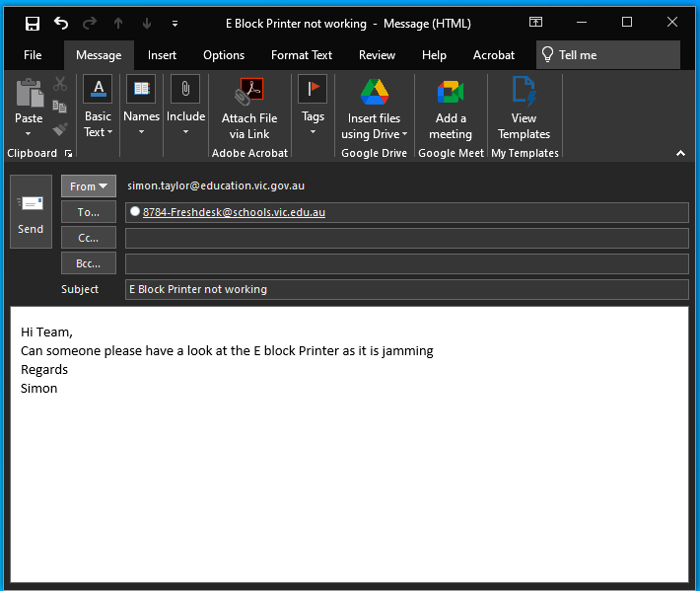Click the presence indicator beside Freshdesk recipient
The image size is (700, 591).
coord(135,211)
